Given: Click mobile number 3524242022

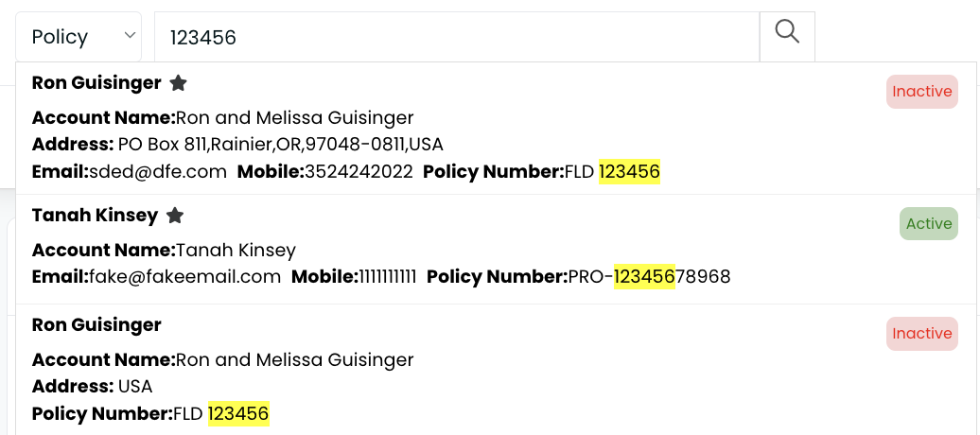Looking at the screenshot, I should point(359,171).
